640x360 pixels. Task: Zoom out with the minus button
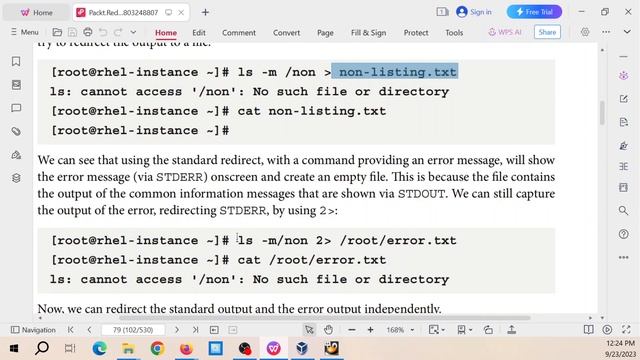click(x=352, y=329)
